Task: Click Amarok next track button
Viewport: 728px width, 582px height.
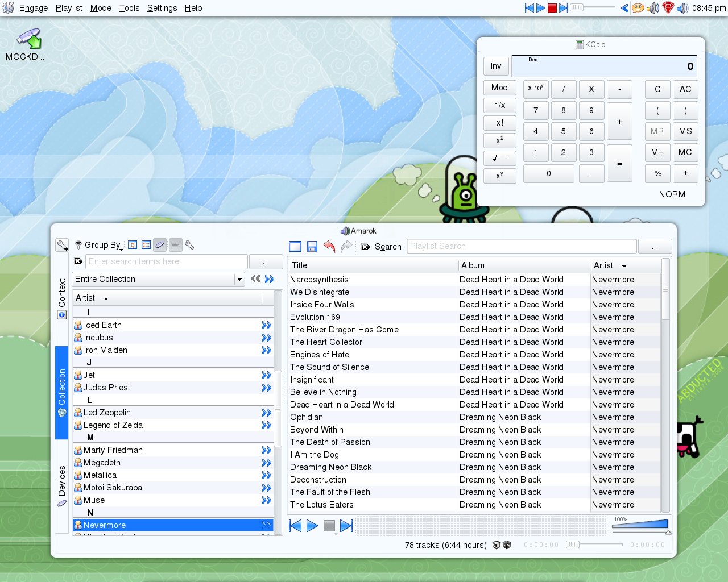Action: (x=346, y=526)
